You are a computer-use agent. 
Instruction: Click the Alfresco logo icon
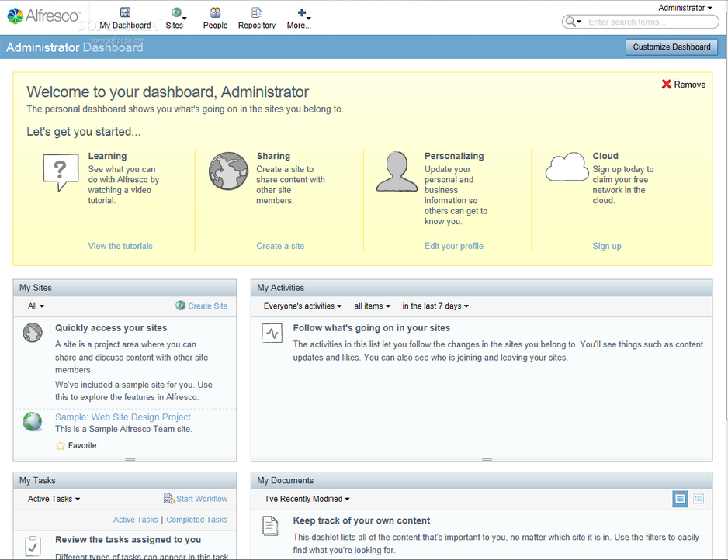(x=16, y=16)
